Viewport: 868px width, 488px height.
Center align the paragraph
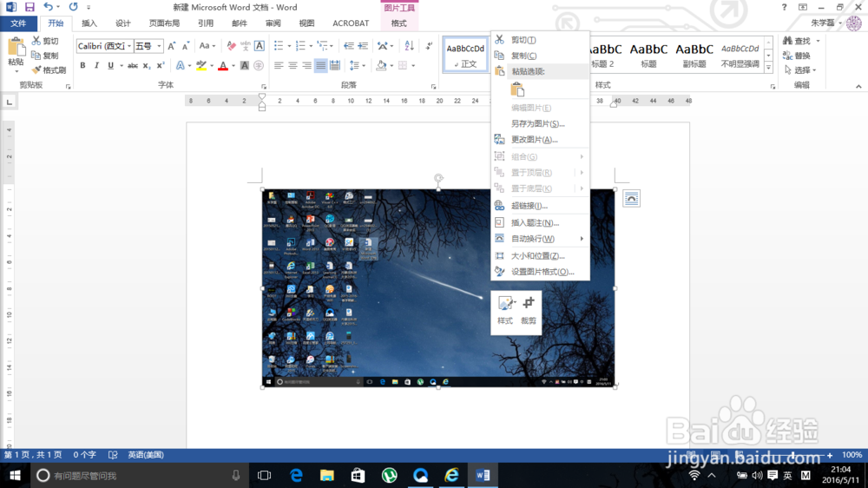click(293, 65)
